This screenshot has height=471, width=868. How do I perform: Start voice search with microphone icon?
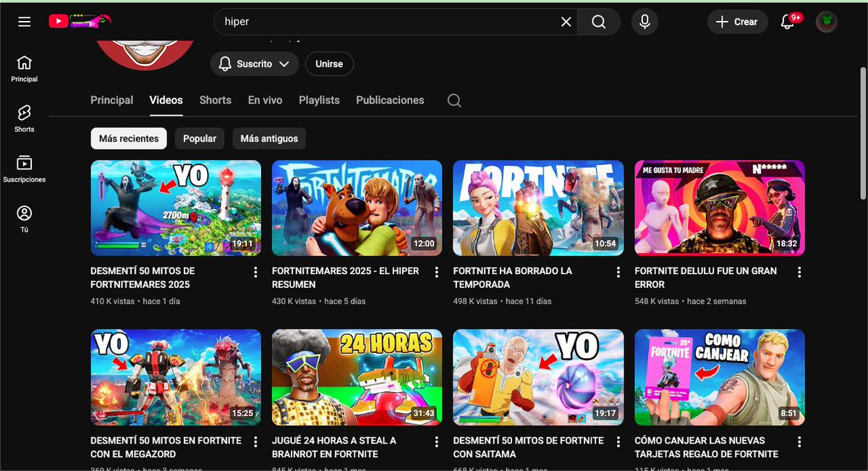pos(644,22)
